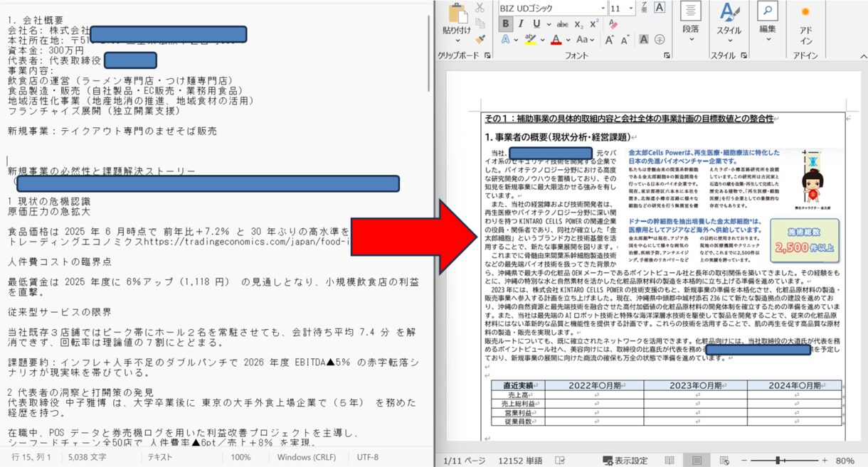This screenshot has width=868, height=467.
Task: Open the font name dropdown BIZ UDゴシック
Action: (603, 8)
